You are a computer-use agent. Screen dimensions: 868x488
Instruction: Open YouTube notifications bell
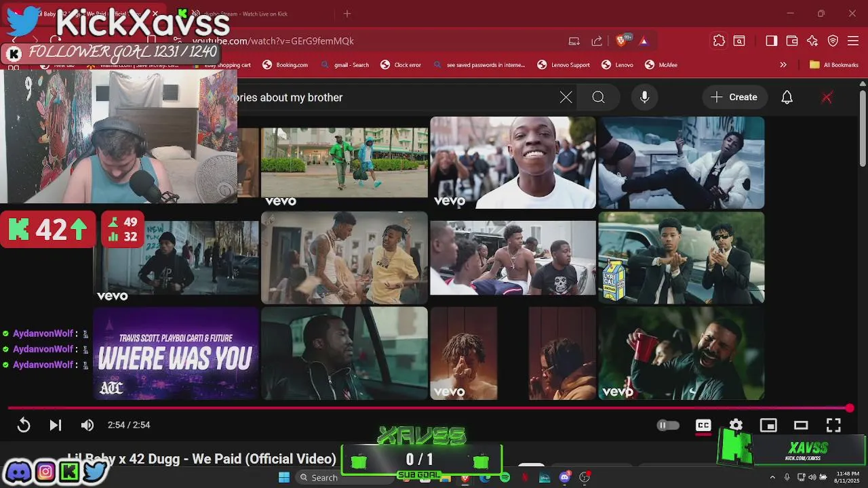pyautogui.click(x=787, y=98)
